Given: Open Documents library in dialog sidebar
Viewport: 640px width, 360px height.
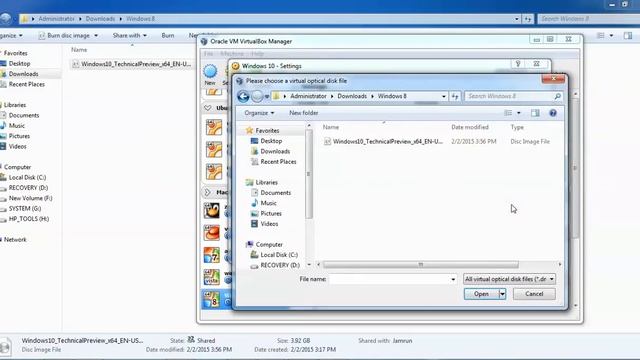Looking at the screenshot, I should 271,193.
